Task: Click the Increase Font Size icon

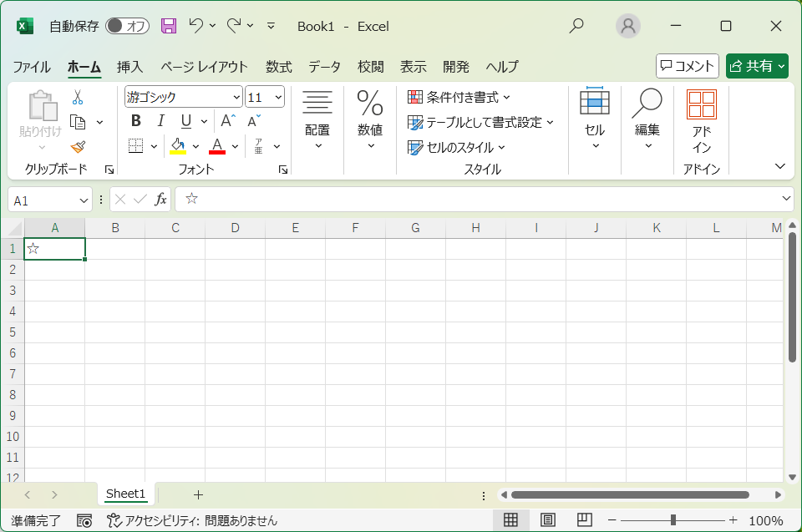Action: pos(228,121)
